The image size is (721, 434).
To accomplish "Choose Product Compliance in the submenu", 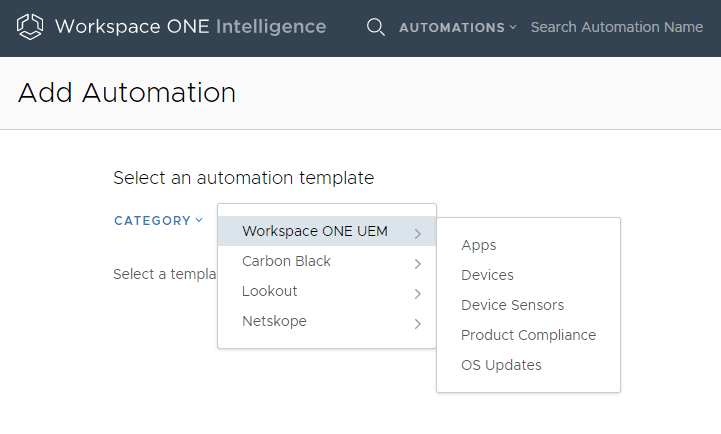I will (x=528, y=335).
